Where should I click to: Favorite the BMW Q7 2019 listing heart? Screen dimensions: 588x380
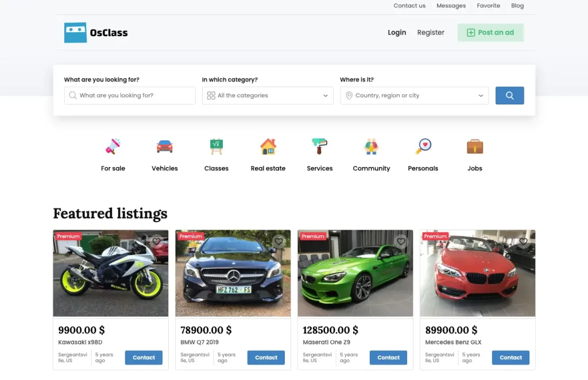[278, 242]
